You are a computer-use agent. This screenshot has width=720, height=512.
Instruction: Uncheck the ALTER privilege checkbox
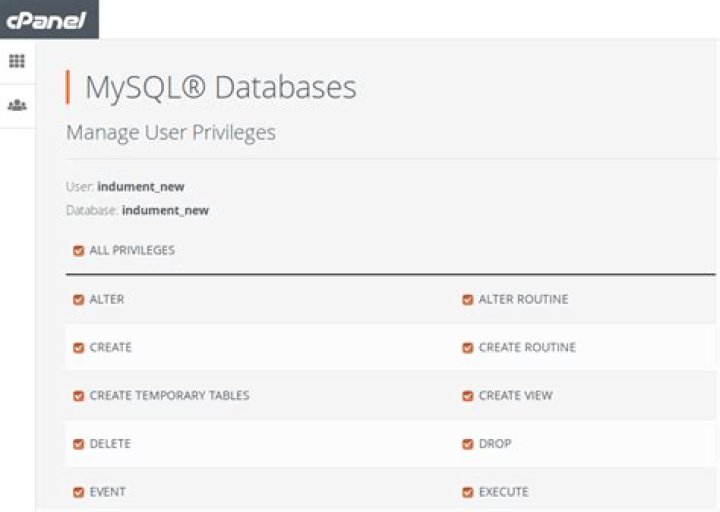(x=79, y=300)
